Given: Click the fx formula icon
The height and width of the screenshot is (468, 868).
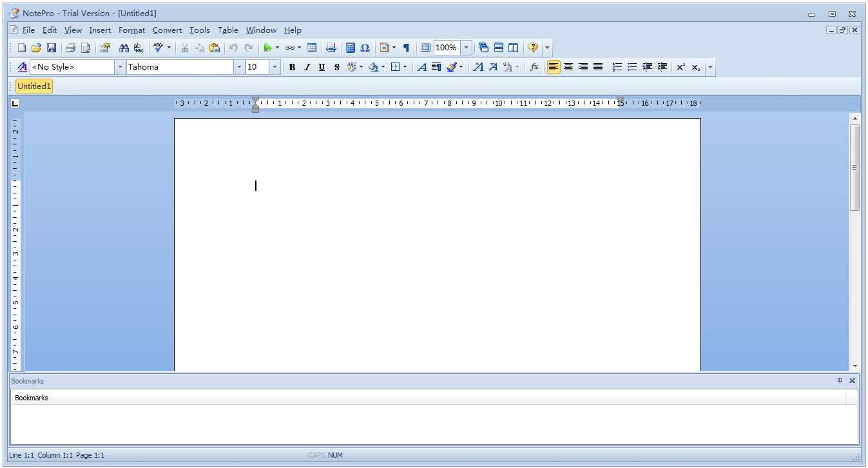Looking at the screenshot, I should pyautogui.click(x=534, y=67).
